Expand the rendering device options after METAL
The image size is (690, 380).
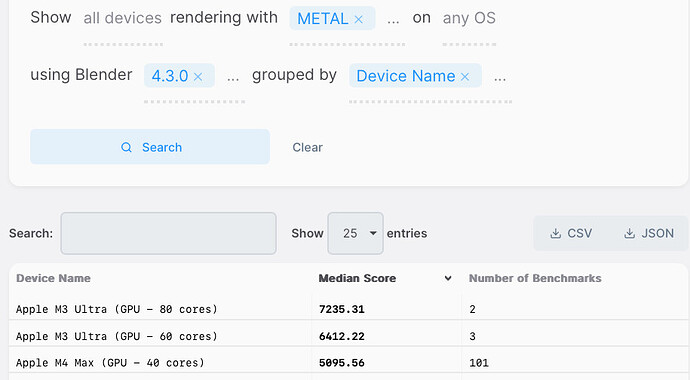point(393,20)
